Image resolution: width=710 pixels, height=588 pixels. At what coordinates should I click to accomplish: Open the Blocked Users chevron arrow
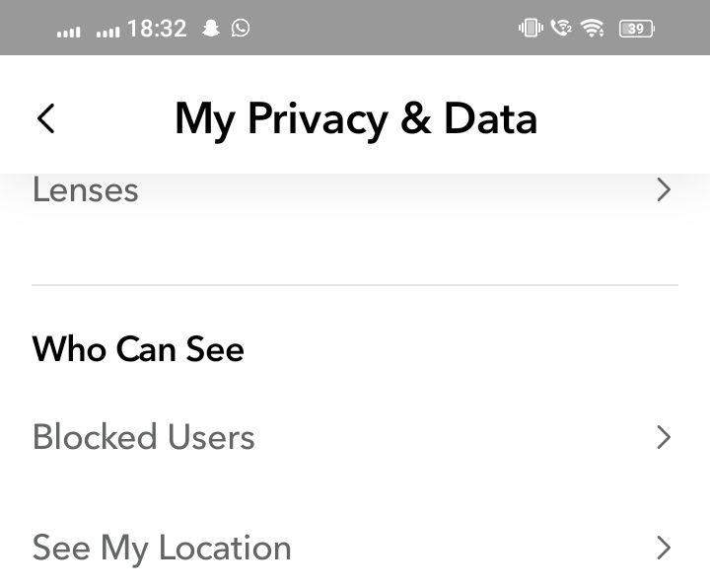point(664,437)
